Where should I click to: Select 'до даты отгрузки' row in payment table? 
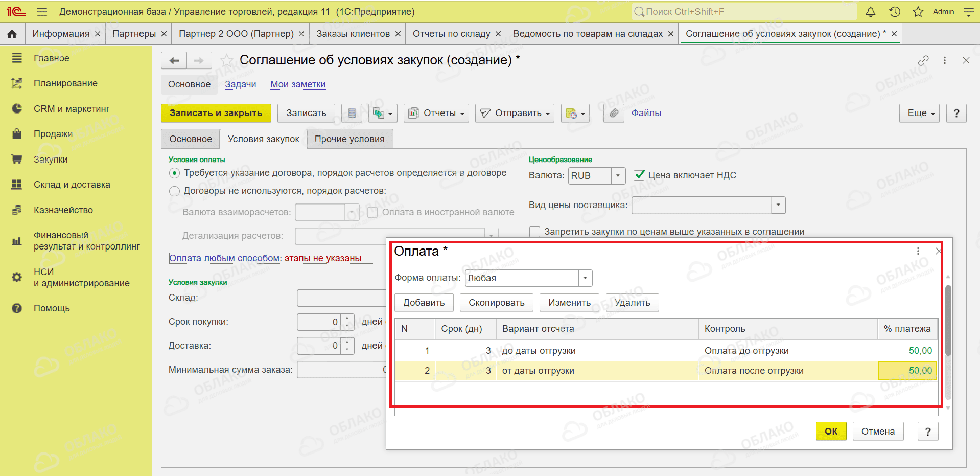tap(666, 351)
